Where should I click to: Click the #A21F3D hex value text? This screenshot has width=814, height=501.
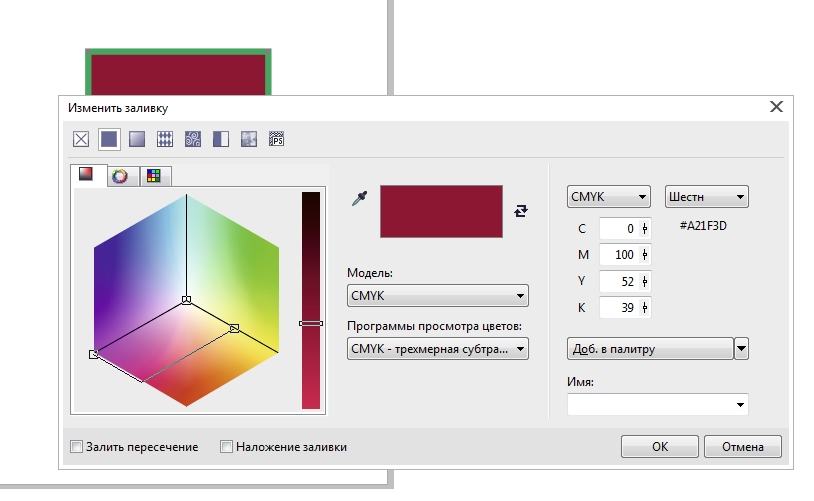point(703,226)
